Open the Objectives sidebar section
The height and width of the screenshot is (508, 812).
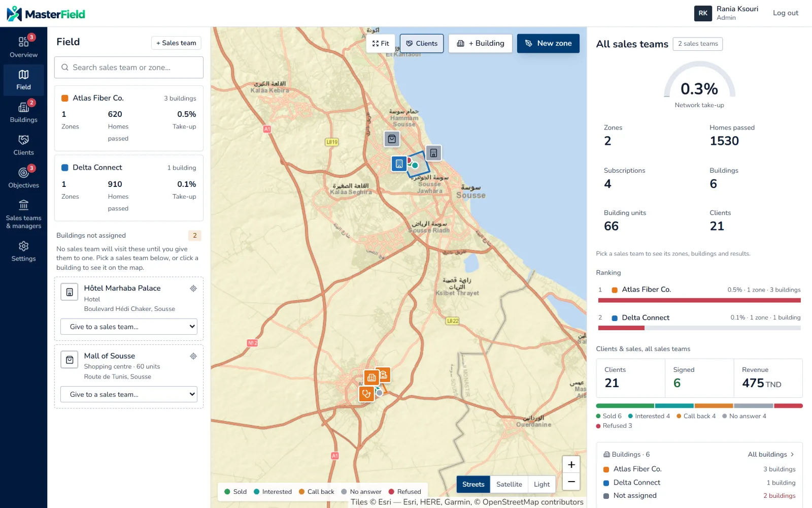[23, 177]
